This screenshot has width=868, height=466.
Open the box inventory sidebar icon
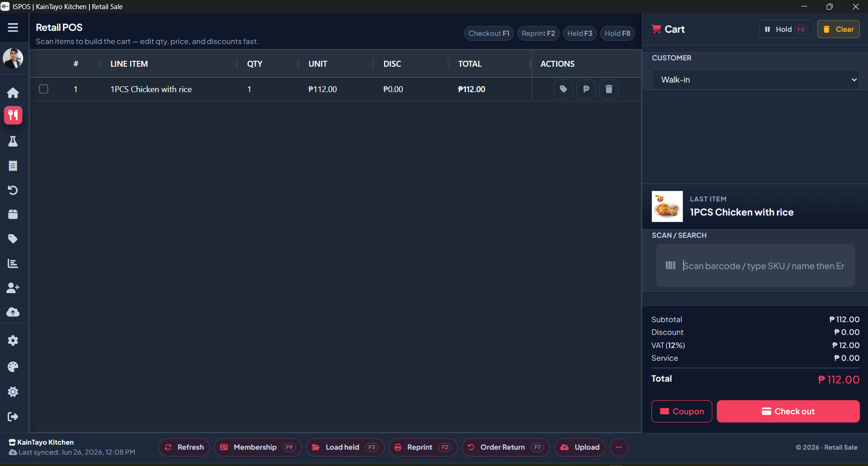pyautogui.click(x=13, y=215)
